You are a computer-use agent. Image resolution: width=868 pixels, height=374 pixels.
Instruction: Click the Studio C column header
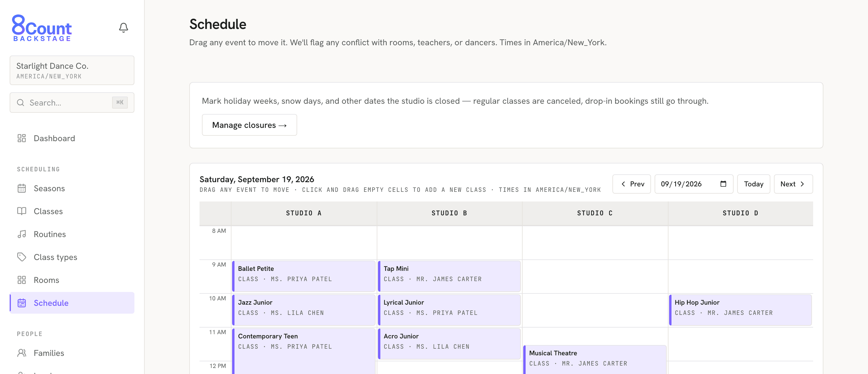(x=595, y=213)
